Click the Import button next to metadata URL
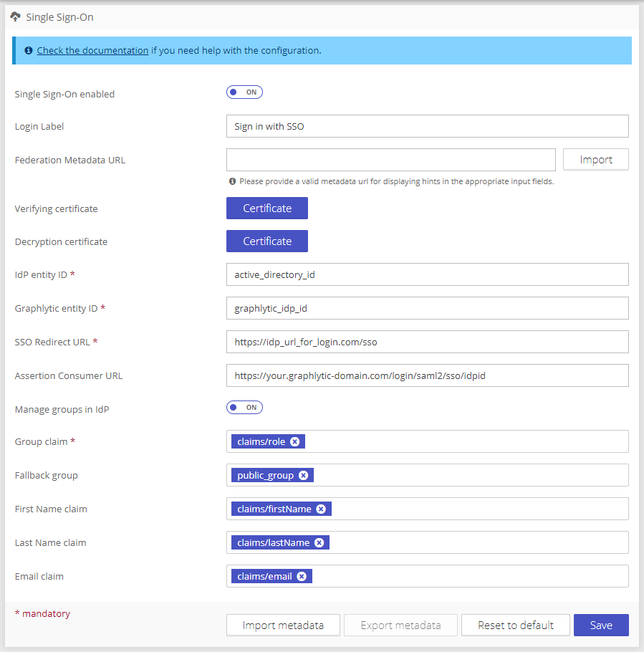The image size is (644, 652). (x=595, y=160)
